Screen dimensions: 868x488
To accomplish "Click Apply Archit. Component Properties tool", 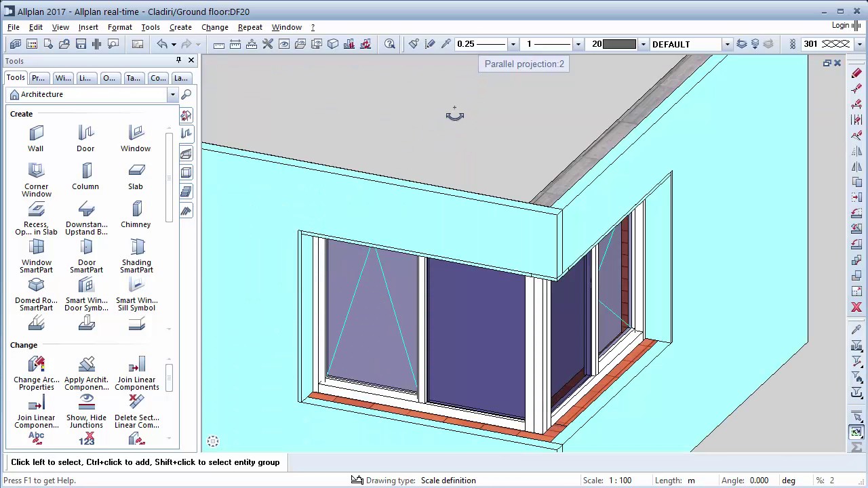I will 86,373.
